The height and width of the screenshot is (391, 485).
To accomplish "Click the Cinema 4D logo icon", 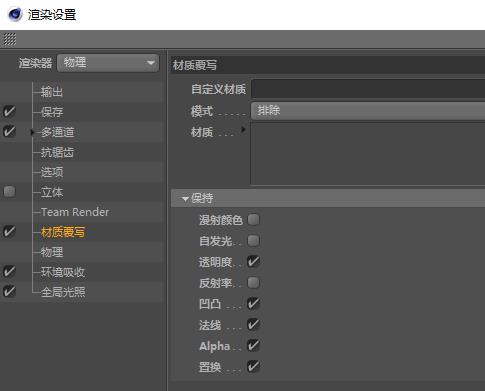I will tap(14, 15).
